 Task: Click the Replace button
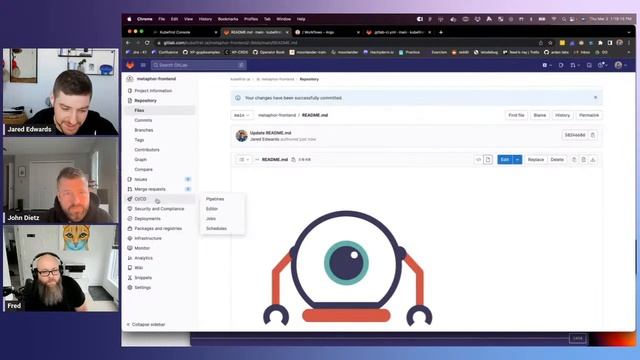tap(536, 160)
